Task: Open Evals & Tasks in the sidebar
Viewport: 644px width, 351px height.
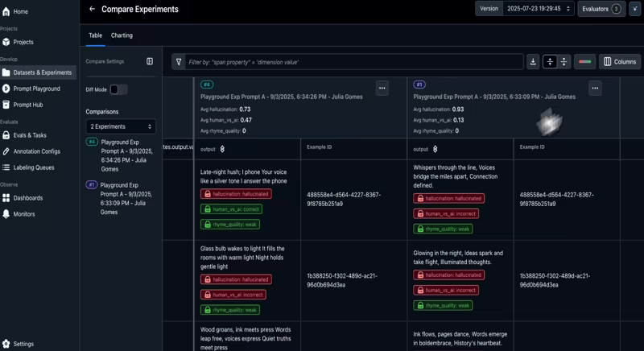Action: (25, 135)
